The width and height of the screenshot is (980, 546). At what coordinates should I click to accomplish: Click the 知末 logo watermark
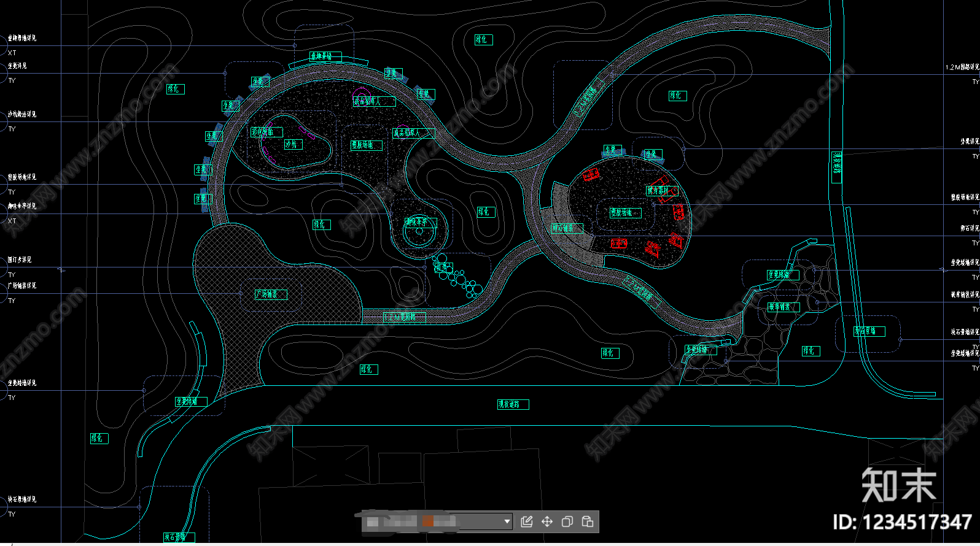[x=899, y=485]
